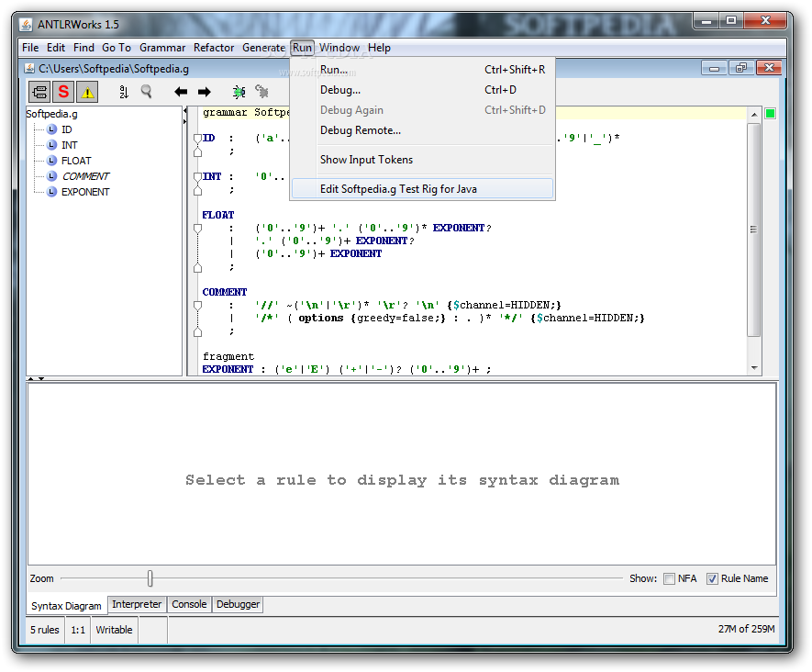
Task: Click the green bug debug icon
Action: pyautogui.click(x=239, y=91)
